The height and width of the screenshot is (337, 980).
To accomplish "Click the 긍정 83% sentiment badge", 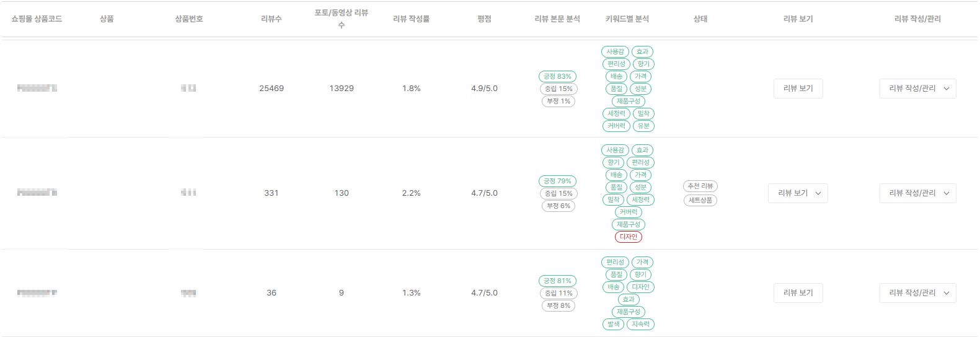I will 557,76.
